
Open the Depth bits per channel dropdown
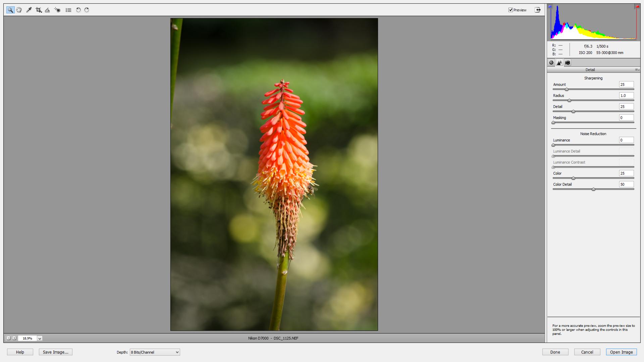tap(155, 352)
